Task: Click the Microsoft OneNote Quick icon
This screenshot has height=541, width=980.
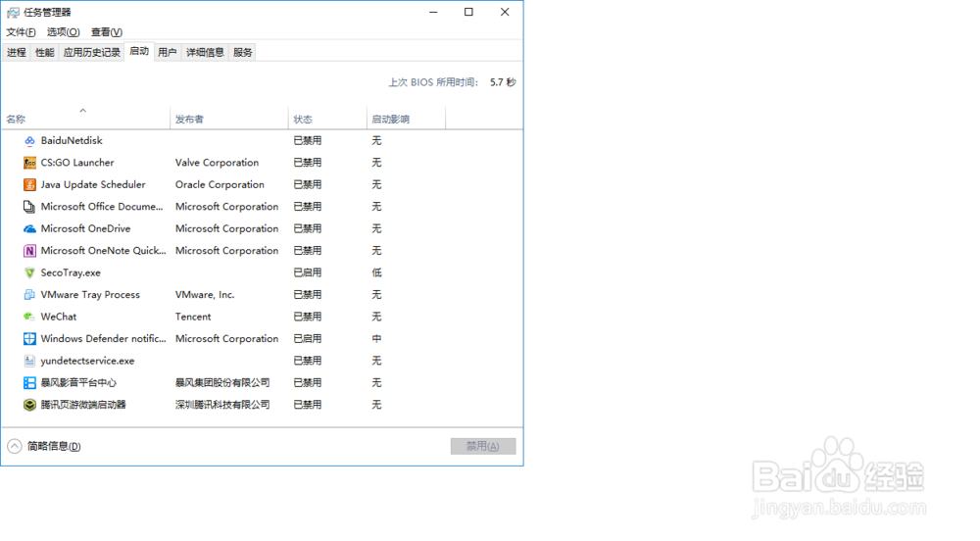Action: point(29,251)
